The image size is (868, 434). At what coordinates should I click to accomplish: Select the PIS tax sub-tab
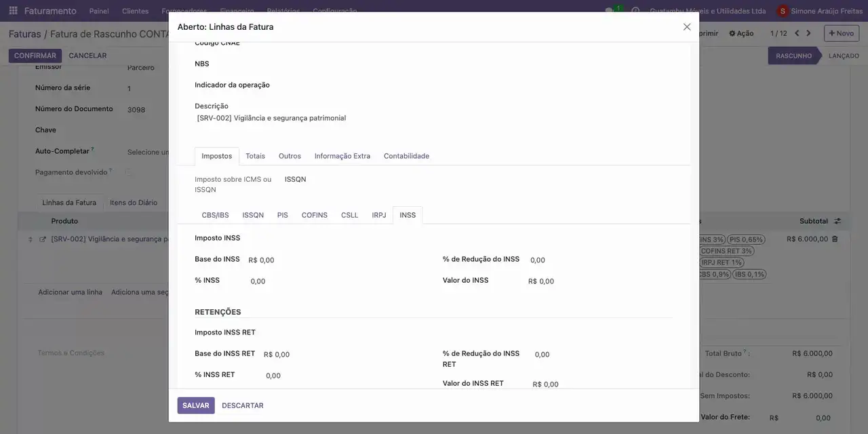(283, 215)
